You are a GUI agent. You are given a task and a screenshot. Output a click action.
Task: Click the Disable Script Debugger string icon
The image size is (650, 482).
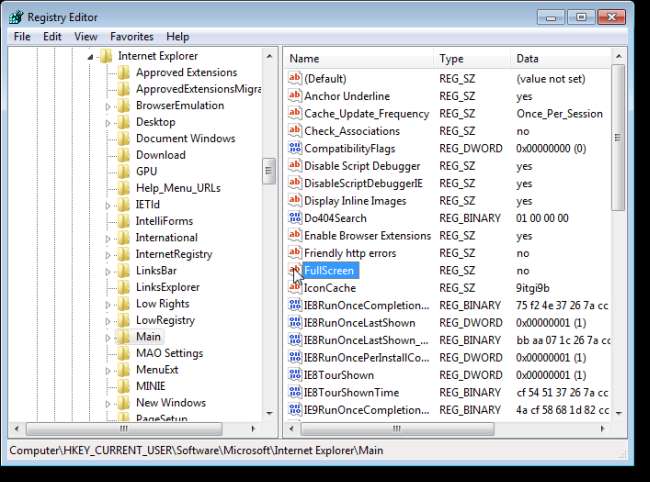(x=295, y=165)
